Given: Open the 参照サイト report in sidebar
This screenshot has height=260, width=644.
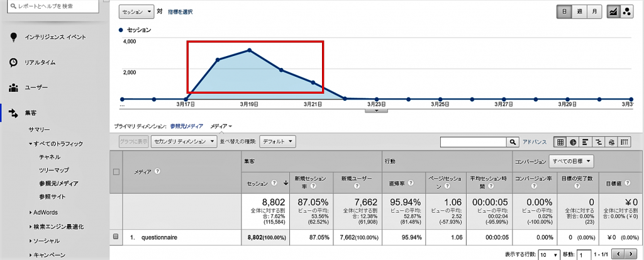Looking at the screenshot, I should 53,196.
